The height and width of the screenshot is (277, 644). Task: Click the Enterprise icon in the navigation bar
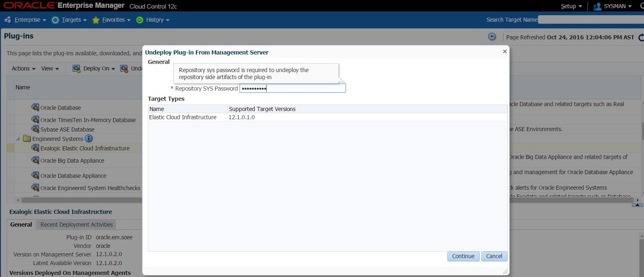8,20
